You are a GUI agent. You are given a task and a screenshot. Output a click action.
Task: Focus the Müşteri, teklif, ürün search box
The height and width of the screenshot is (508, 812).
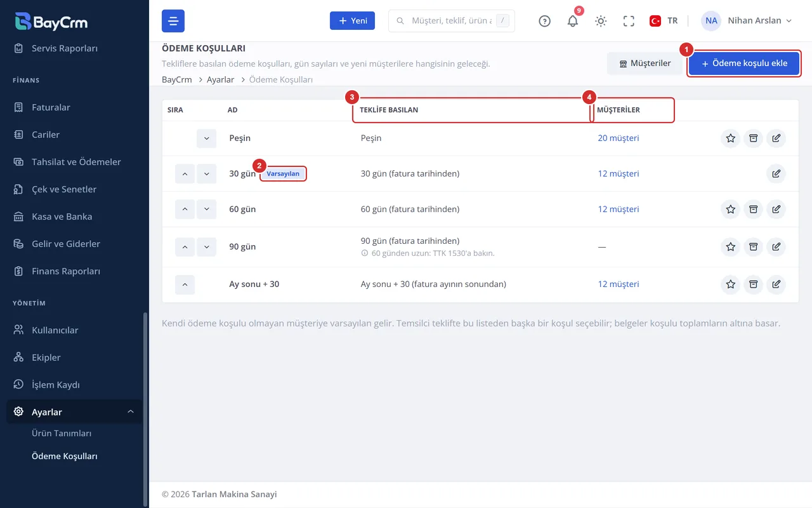(x=451, y=21)
